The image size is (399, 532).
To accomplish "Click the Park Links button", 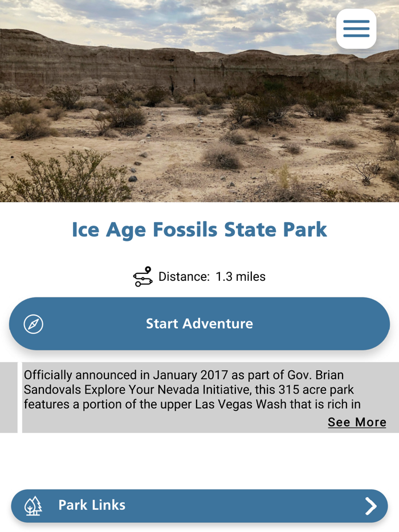I will 199,505.
